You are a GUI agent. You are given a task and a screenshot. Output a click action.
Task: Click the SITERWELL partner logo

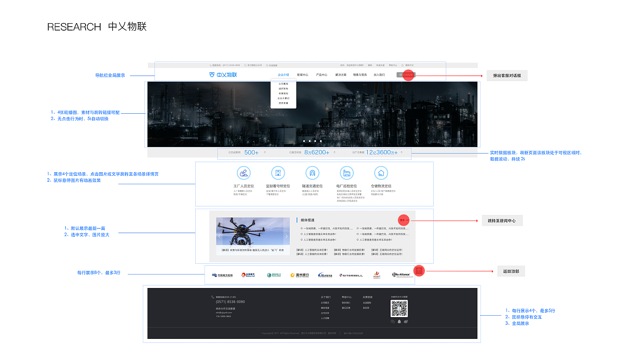[351, 275]
